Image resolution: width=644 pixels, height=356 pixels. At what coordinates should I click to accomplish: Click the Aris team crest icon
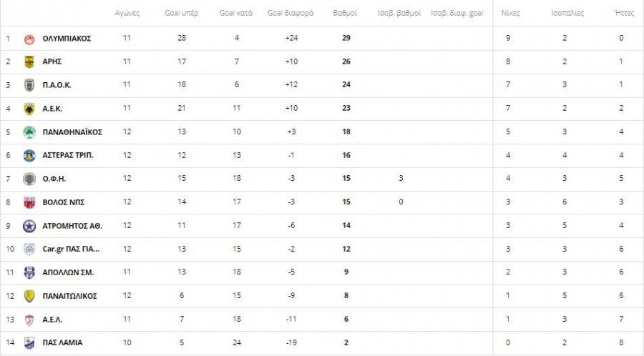tap(29, 61)
